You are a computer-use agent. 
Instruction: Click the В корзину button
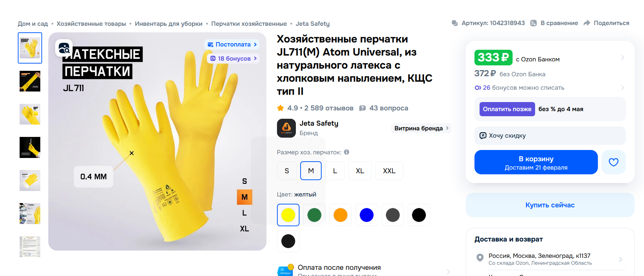pyautogui.click(x=536, y=162)
